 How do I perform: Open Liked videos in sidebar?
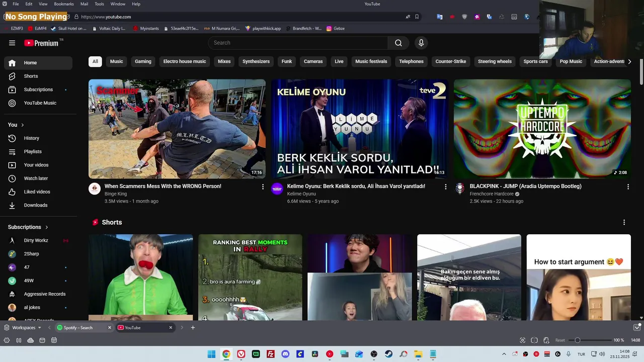click(x=38, y=192)
